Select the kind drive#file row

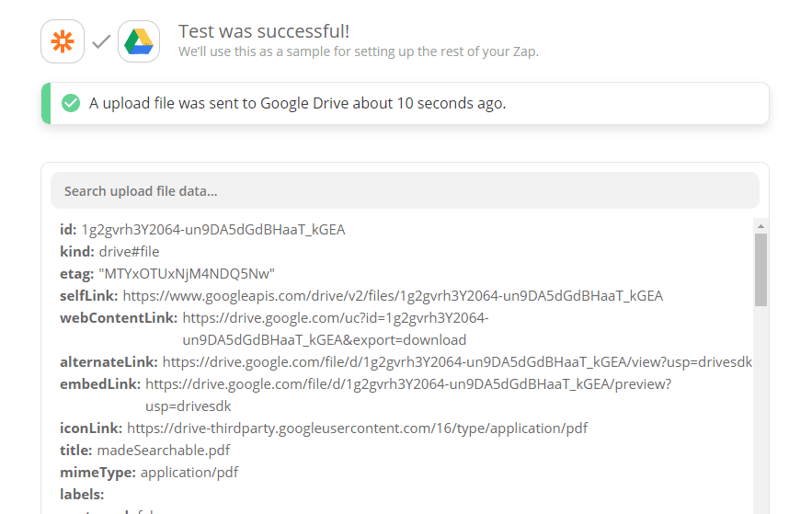click(109, 252)
